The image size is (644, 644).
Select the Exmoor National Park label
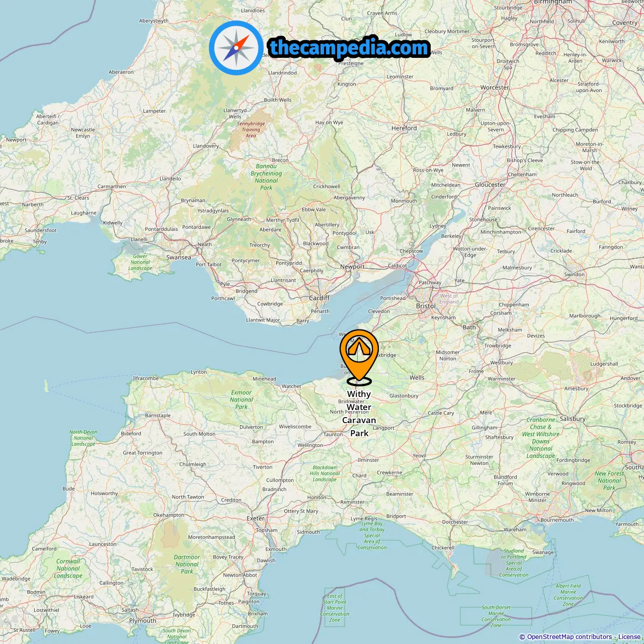click(242, 399)
